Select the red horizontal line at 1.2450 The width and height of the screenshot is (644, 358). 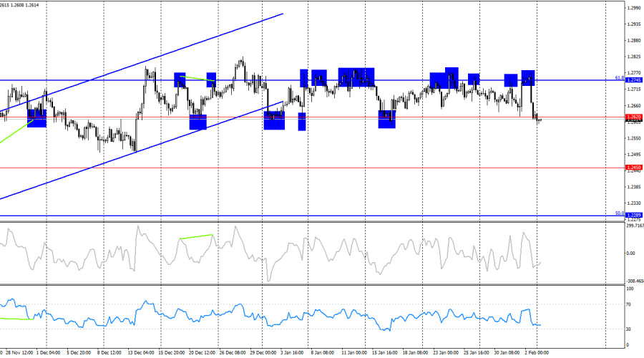pos(312,168)
